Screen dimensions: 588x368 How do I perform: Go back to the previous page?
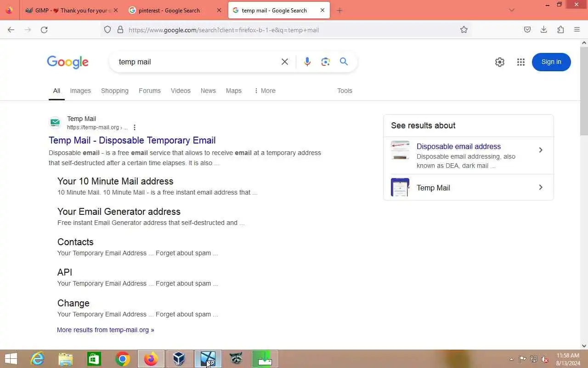point(11,30)
